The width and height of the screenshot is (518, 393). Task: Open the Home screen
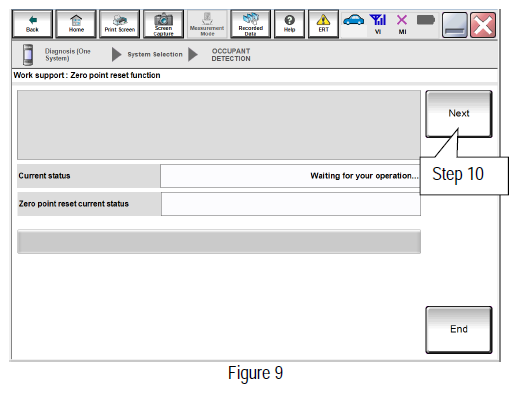[x=76, y=24]
